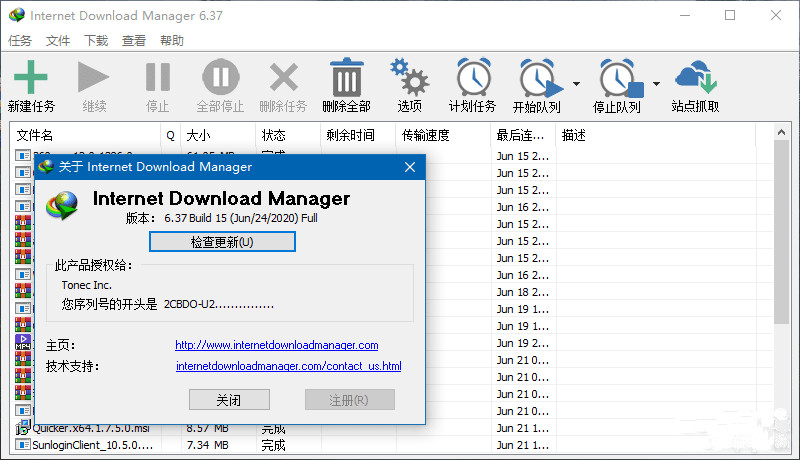Expand the Stop Queue dropdown arrow
Viewport: 800px width, 460px height.
click(x=657, y=84)
